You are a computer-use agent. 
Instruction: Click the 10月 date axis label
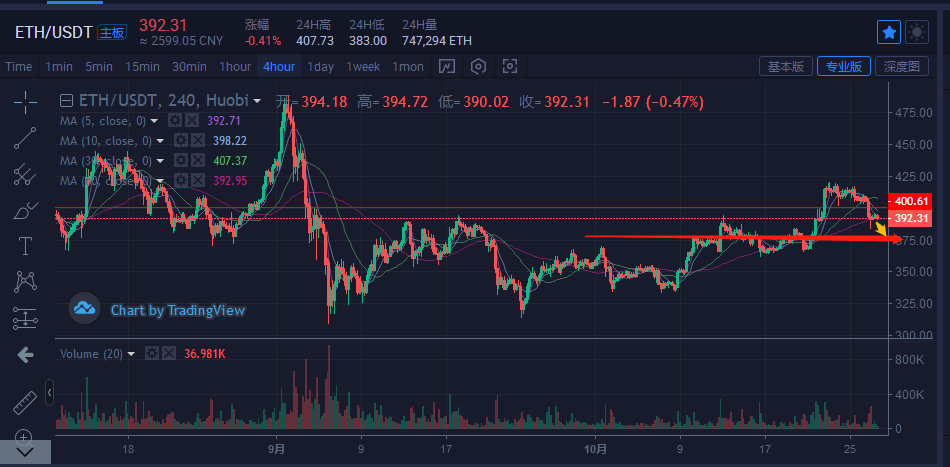tap(596, 449)
